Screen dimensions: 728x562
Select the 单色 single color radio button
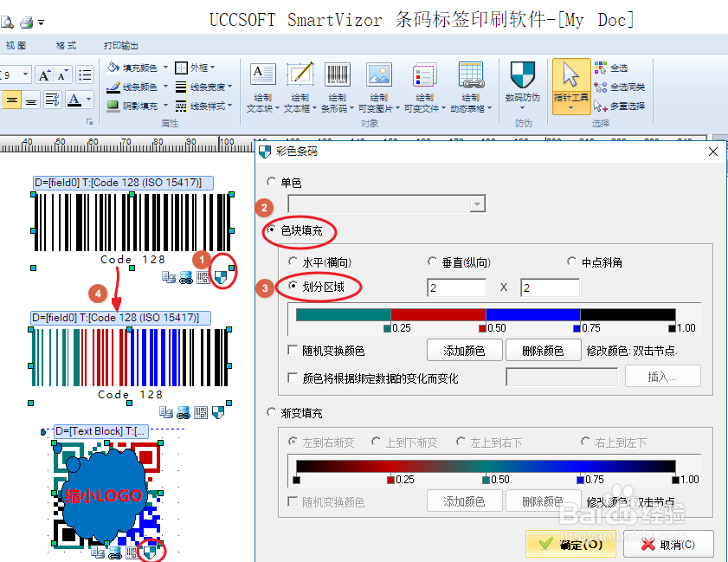(272, 182)
